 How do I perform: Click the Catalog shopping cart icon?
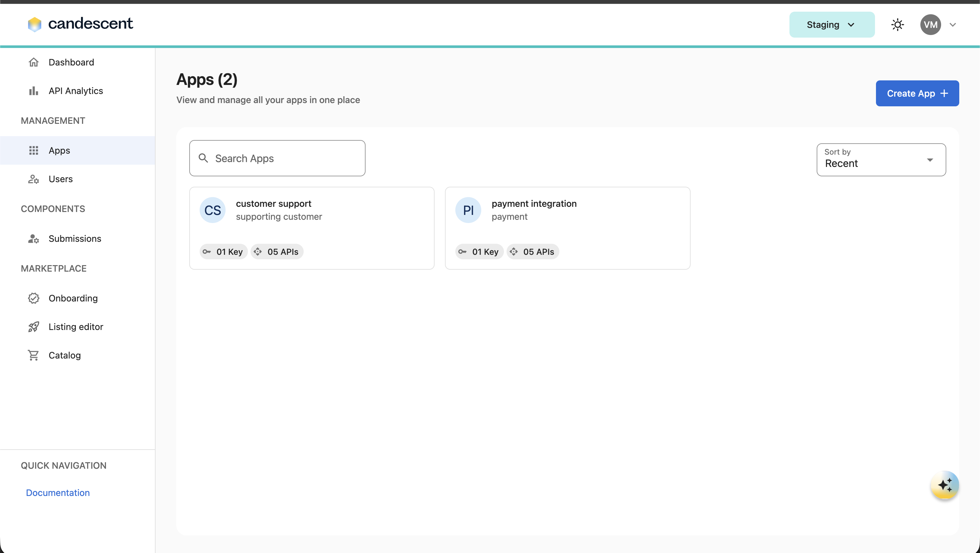[x=33, y=356]
